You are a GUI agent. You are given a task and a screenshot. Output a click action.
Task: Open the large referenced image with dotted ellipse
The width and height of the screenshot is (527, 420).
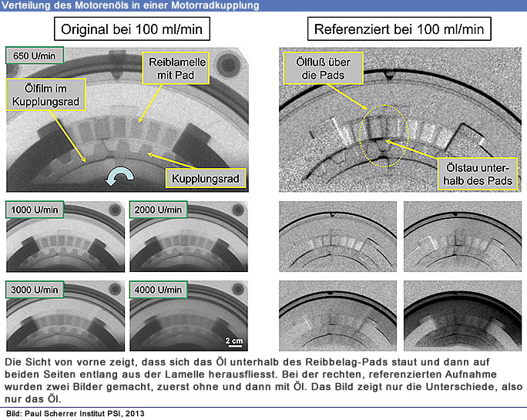click(401, 119)
